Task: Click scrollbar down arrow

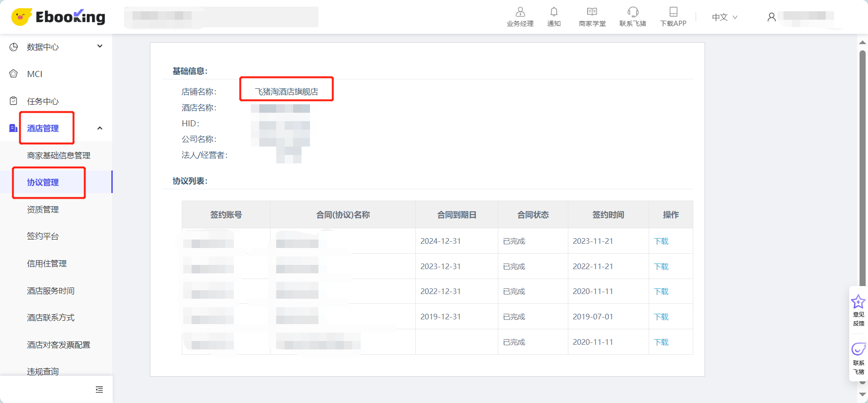Action: pos(862,394)
